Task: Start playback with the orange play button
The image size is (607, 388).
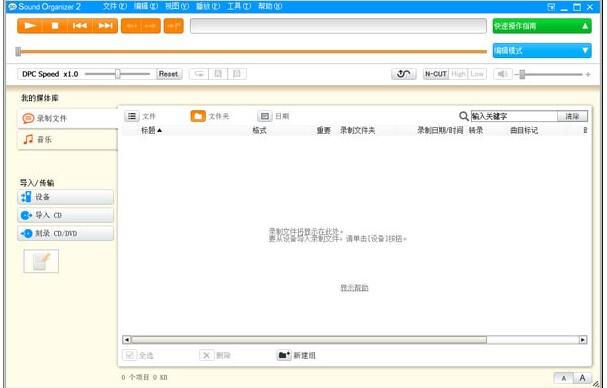Action: (30, 26)
